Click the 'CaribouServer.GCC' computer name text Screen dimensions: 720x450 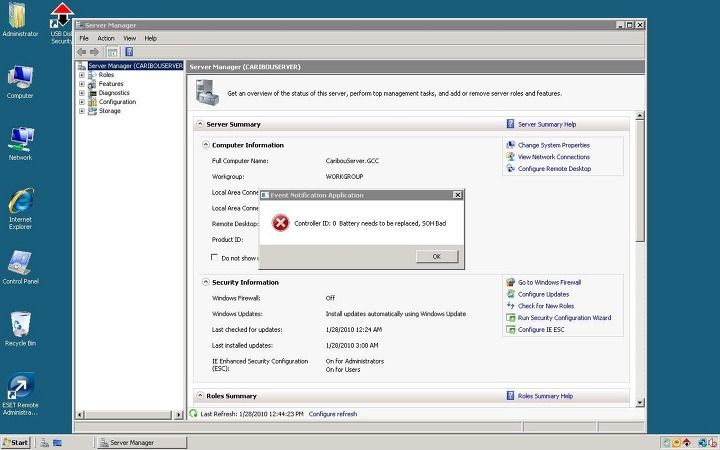352,161
